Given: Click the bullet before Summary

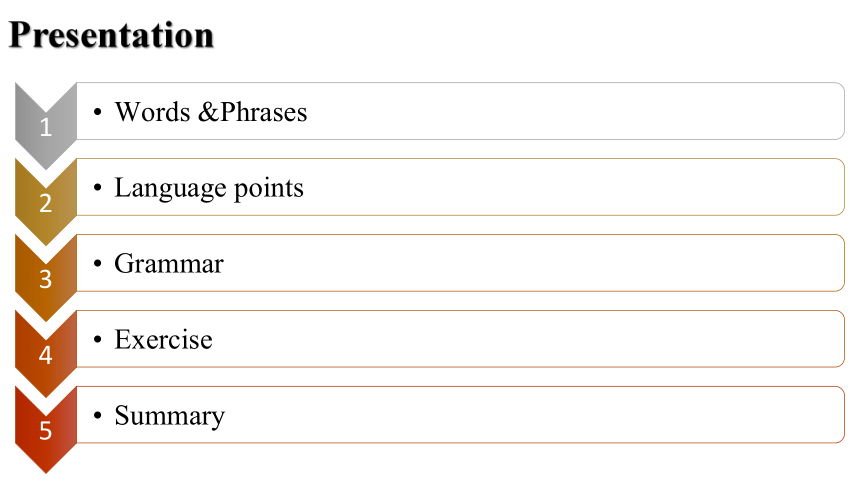Looking at the screenshot, I should pos(98,415).
